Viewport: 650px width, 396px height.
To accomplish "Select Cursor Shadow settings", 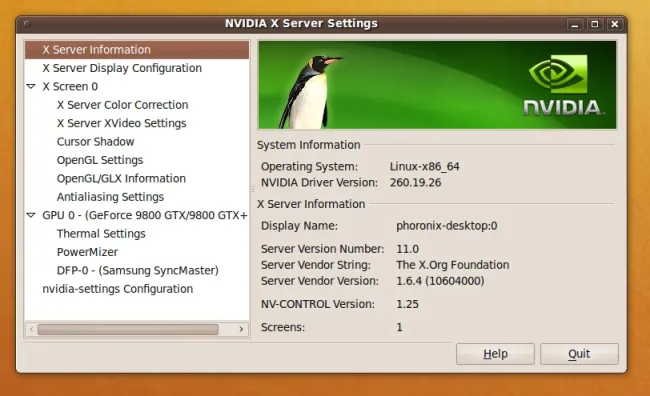I will click(95, 142).
